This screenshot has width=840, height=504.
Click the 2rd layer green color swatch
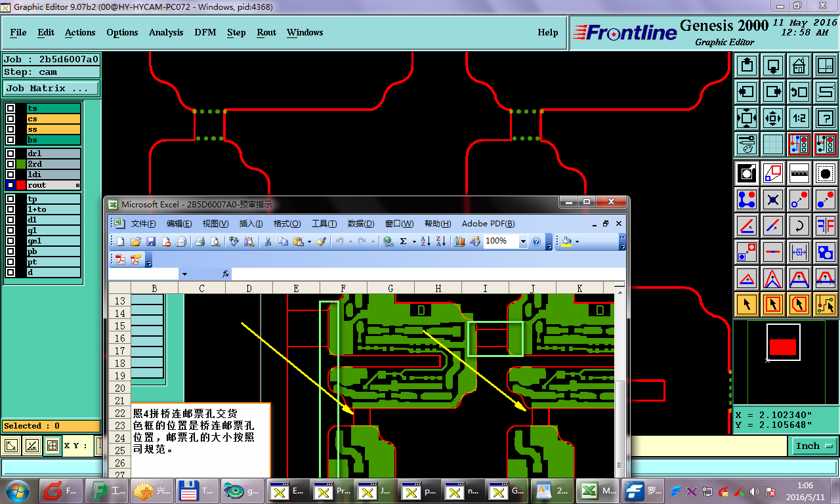tap(21, 164)
